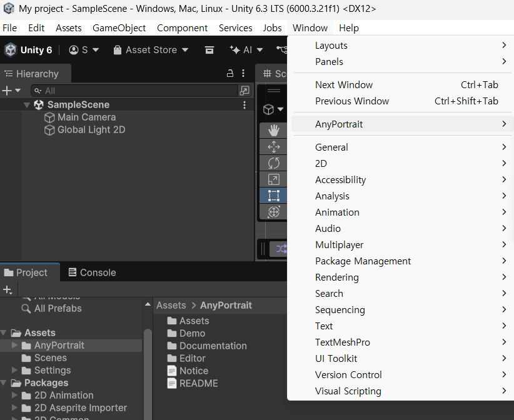This screenshot has height=420, width=514.
Task: Open the Version Control submenu
Action: [x=402, y=375]
